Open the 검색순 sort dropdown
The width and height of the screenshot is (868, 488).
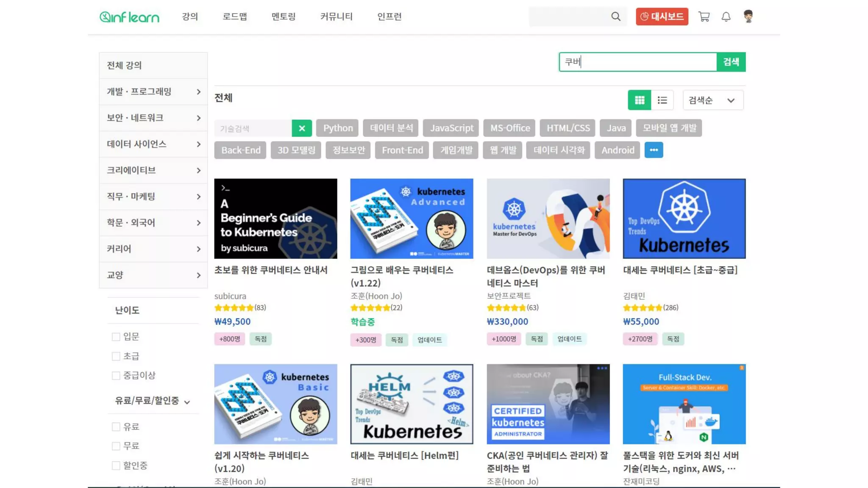[712, 100]
